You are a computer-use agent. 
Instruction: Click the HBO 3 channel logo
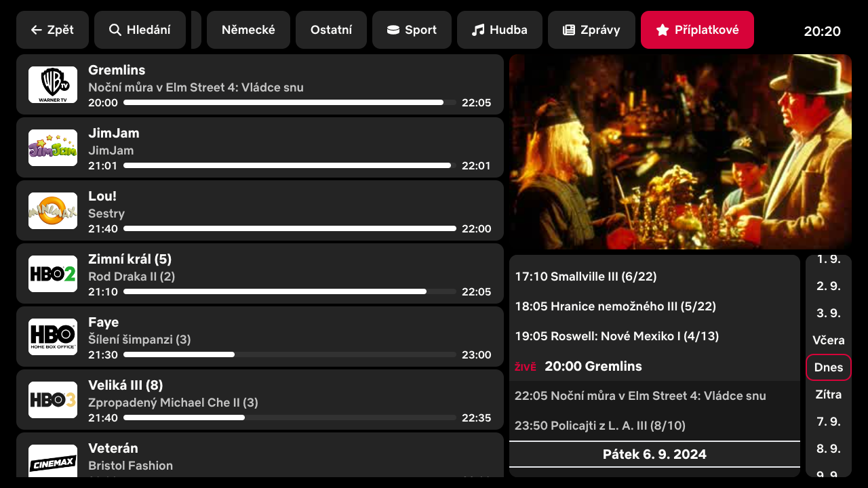pyautogui.click(x=53, y=400)
